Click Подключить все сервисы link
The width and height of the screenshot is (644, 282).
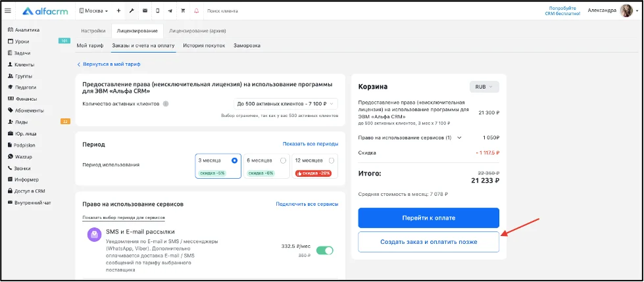(307, 204)
